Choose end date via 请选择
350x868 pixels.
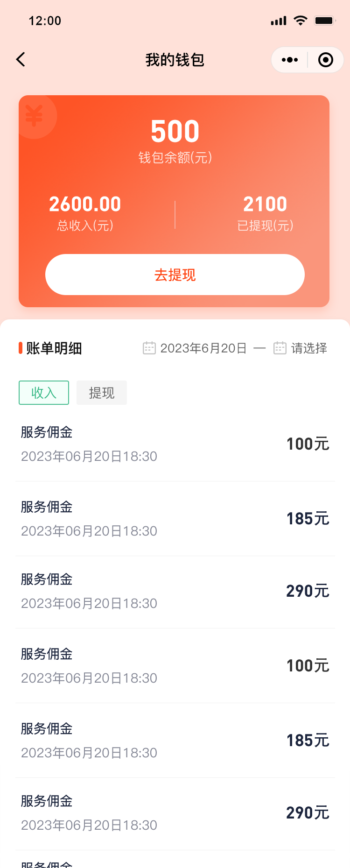[309, 348]
